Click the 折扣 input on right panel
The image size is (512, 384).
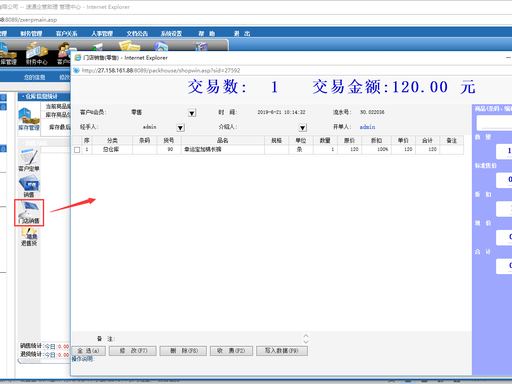pyautogui.click(x=504, y=209)
